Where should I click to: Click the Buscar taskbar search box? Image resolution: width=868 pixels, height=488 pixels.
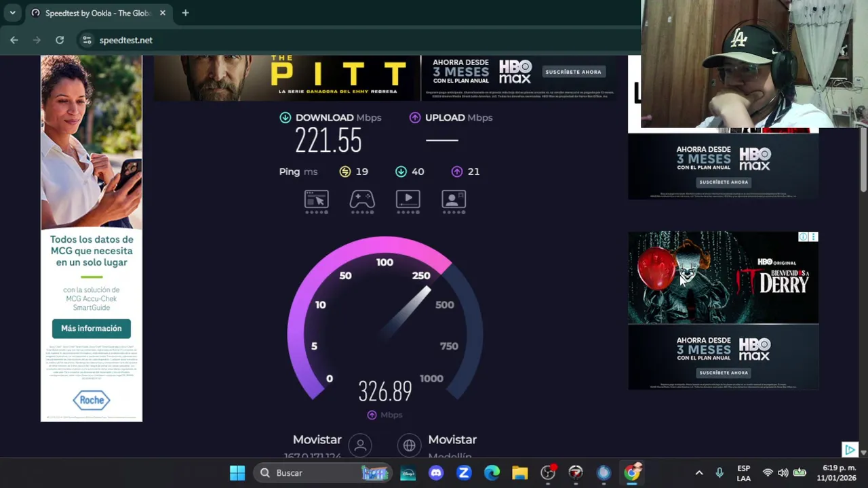tap(323, 473)
